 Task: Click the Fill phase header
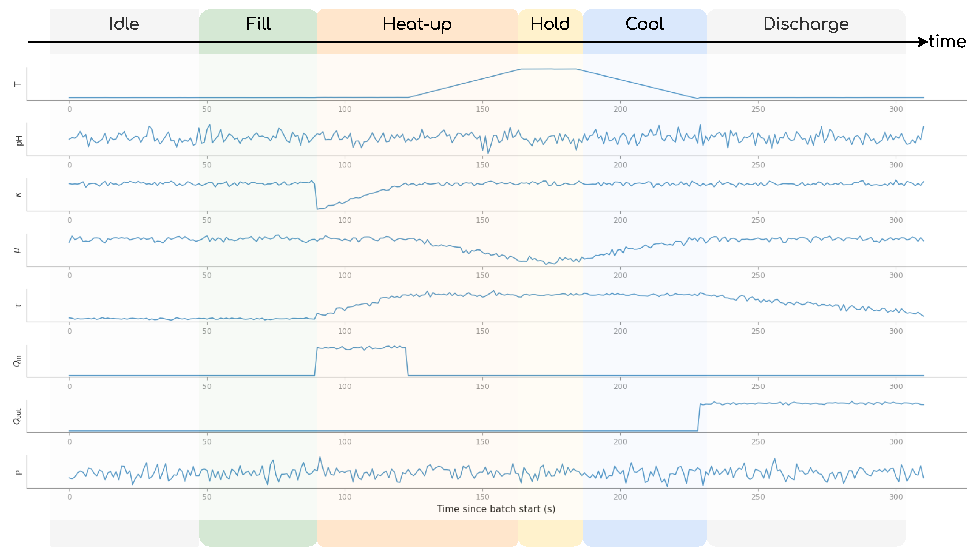258,24
